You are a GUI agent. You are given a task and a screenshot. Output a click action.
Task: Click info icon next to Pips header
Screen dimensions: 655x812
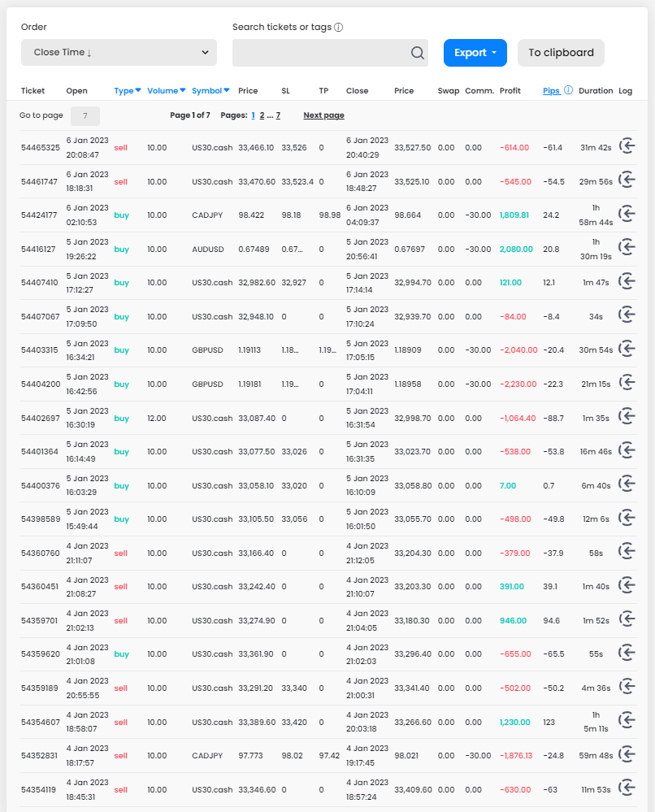coord(569,90)
